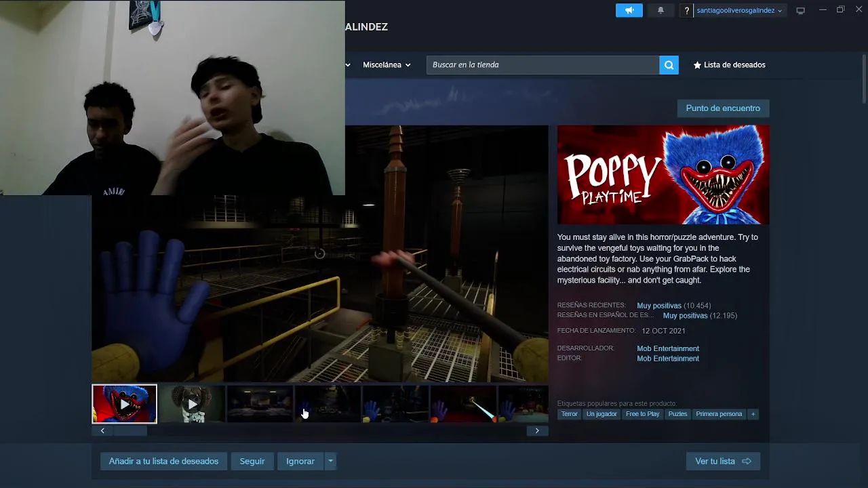Click the Poppy Playtime header banner image
The height and width of the screenshot is (488, 868).
663,174
